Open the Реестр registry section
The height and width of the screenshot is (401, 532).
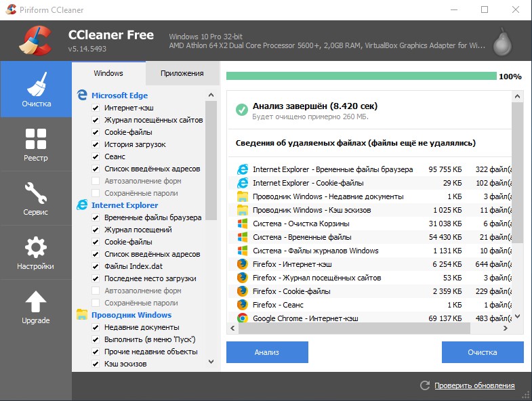pos(36,144)
